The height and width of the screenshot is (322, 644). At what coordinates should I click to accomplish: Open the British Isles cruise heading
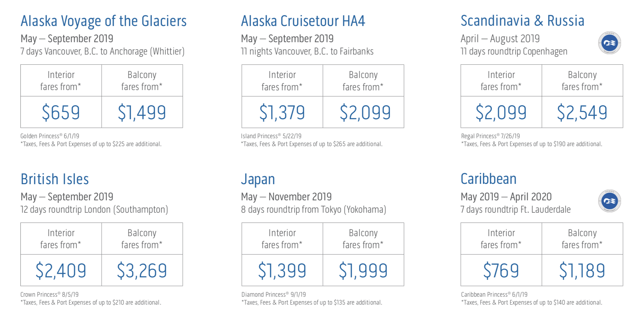(55, 179)
